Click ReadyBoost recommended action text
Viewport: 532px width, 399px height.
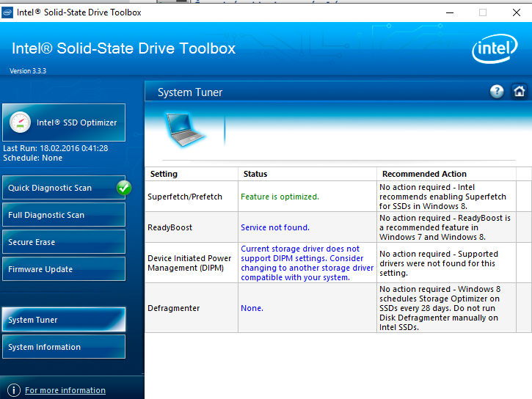click(445, 227)
